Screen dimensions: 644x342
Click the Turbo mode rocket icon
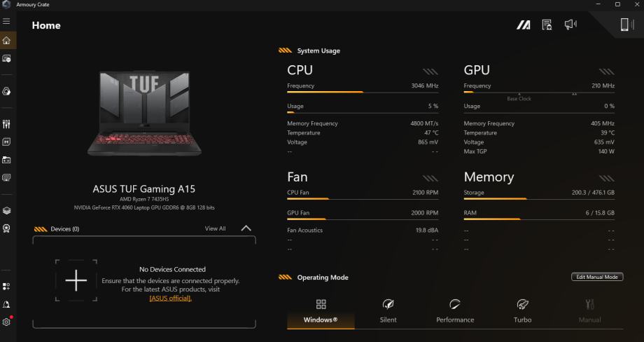pos(522,304)
